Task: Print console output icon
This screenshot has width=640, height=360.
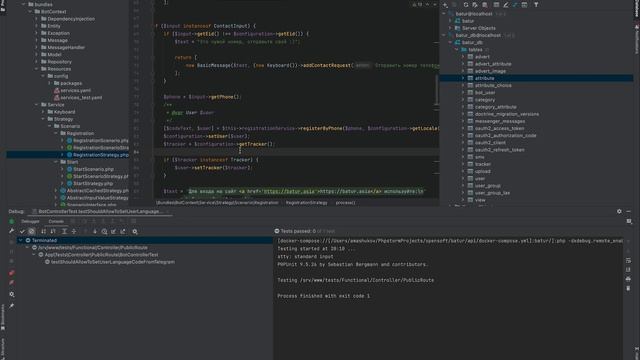Action: [628, 279]
